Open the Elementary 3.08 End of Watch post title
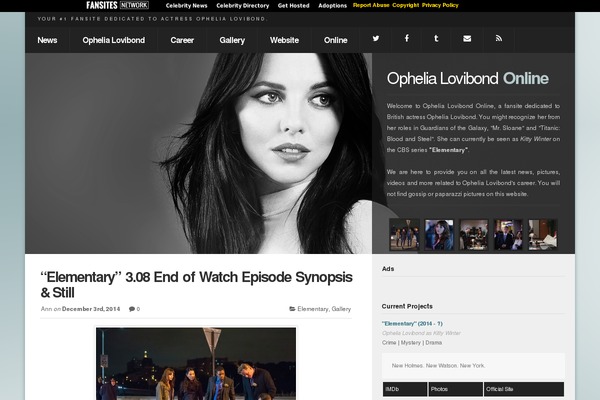Screen dimensions: 600x400 click(196, 285)
